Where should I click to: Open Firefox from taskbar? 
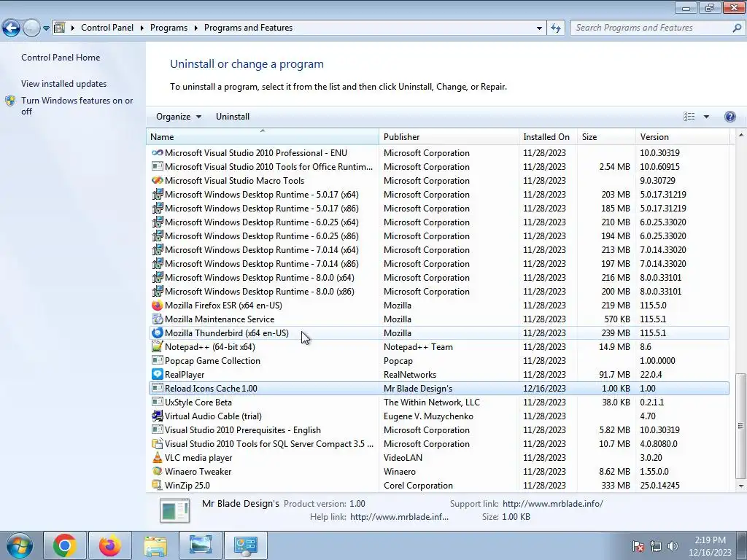point(109,545)
